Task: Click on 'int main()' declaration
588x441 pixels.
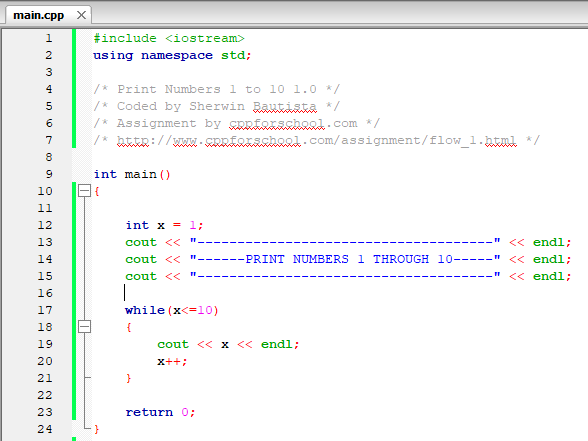Action: [132, 174]
